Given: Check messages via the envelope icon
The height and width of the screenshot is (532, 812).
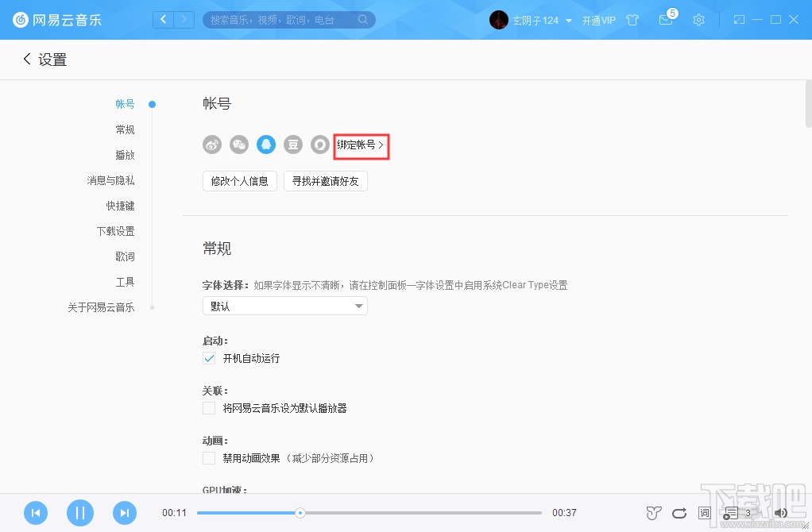Looking at the screenshot, I should 666,20.
